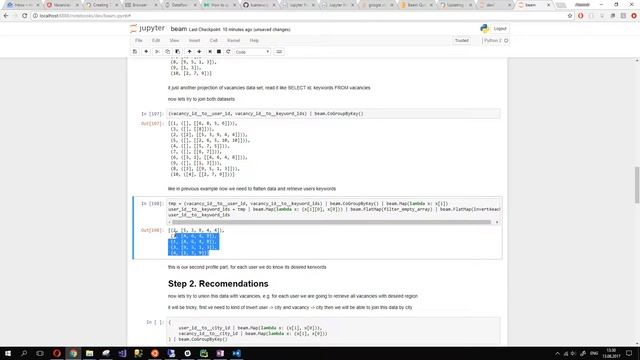Paste cells below in the Jupyter toolbar

[178, 52]
